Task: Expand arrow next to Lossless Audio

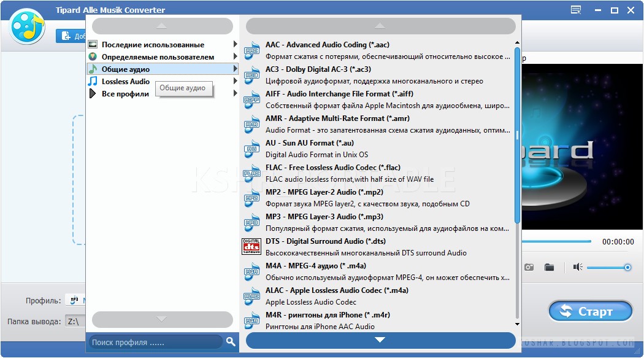Action: coord(235,81)
